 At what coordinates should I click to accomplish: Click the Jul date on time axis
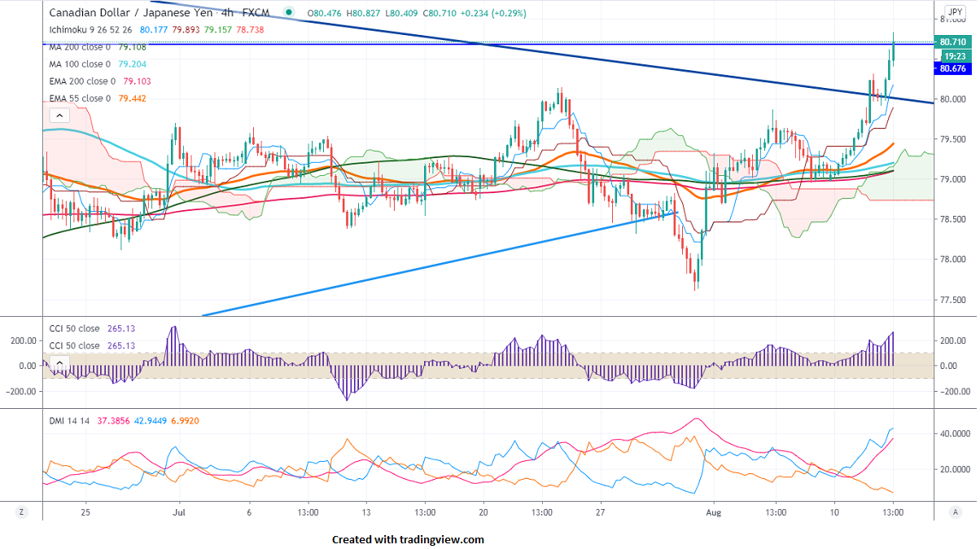pos(180,512)
